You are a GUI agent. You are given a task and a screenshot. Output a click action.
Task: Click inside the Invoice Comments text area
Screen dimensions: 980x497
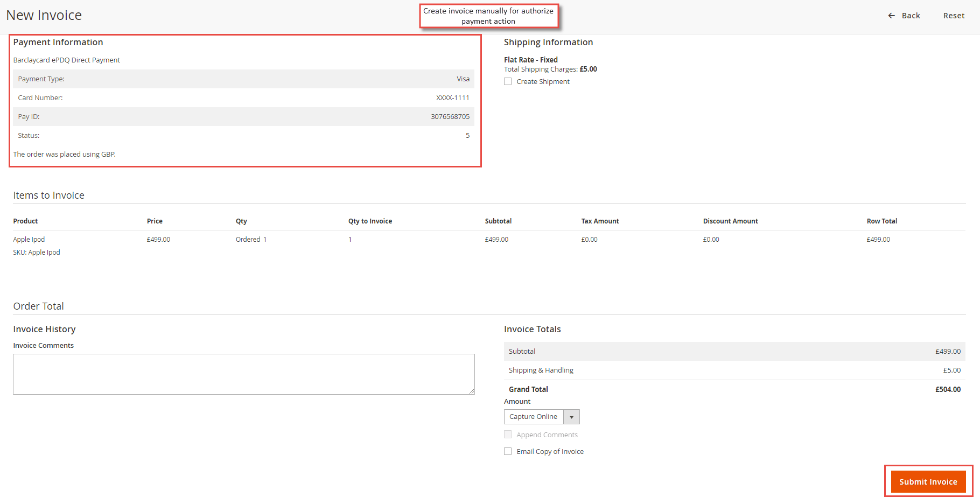(243, 374)
